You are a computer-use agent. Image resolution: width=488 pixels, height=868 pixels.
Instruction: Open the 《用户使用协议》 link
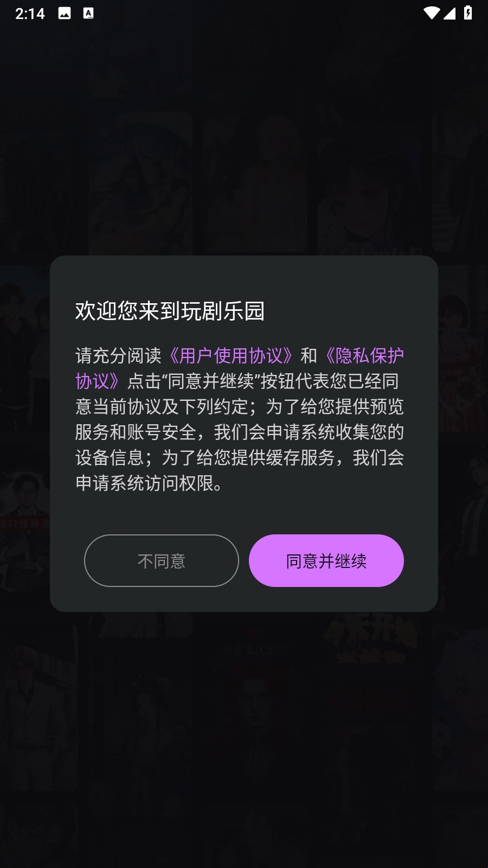[231, 356]
